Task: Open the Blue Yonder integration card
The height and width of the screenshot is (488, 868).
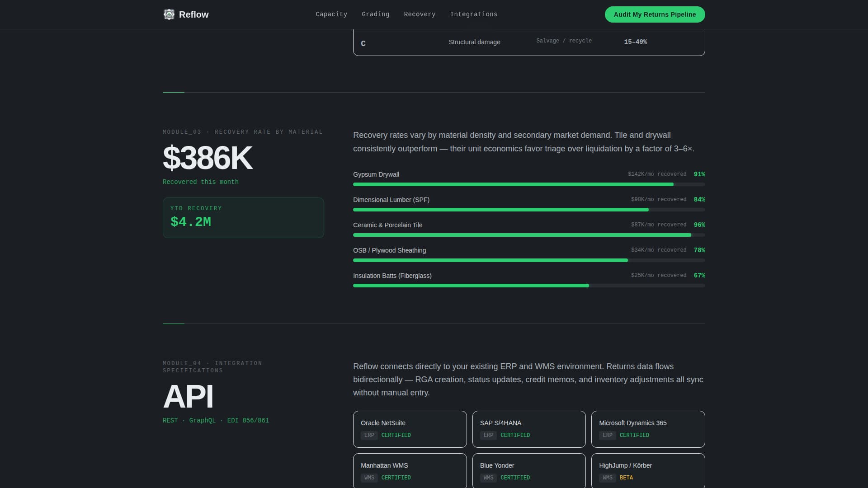Action: [x=529, y=471]
